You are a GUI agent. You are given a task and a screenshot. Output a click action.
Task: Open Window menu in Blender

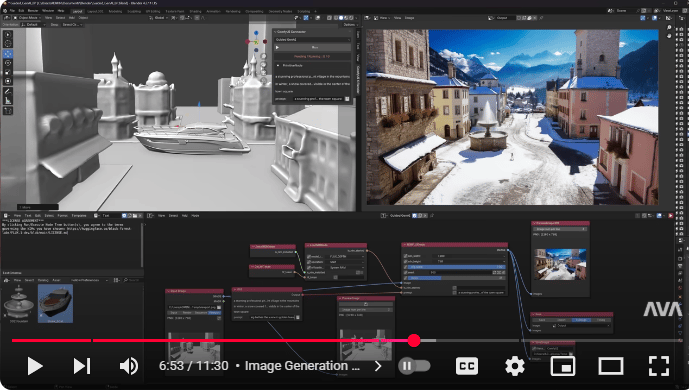[48, 10]
